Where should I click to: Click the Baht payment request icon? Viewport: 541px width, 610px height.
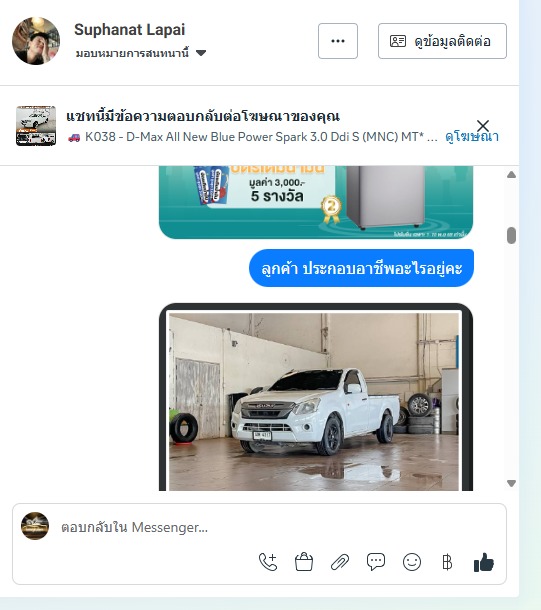447,562
